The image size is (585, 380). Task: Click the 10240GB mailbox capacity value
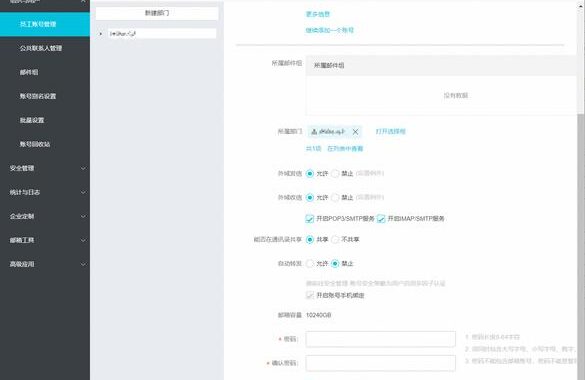click(319, 315)
